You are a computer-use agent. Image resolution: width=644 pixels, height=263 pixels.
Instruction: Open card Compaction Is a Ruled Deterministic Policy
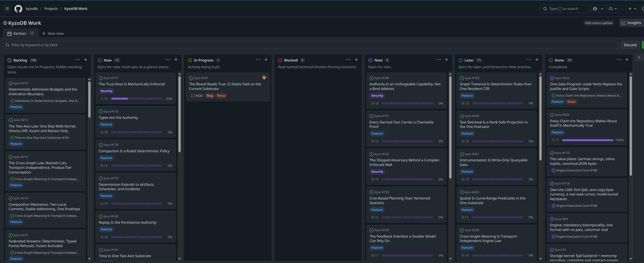(x=134, y=151)
